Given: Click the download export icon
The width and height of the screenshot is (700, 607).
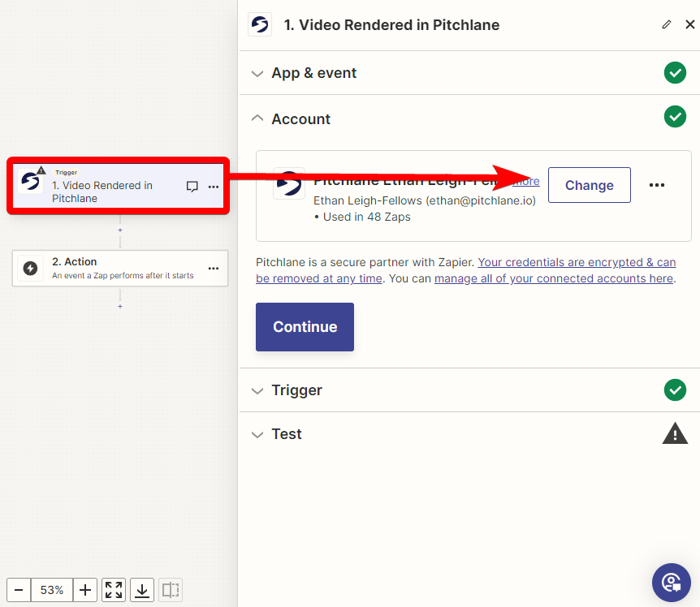Looking at the screenshot, I should click(x=142, y=590).
